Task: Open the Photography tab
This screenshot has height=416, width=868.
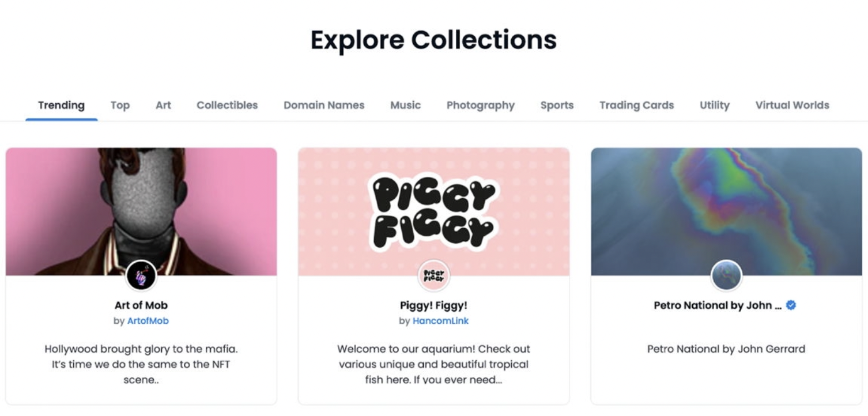Action: tap(480, 105)
